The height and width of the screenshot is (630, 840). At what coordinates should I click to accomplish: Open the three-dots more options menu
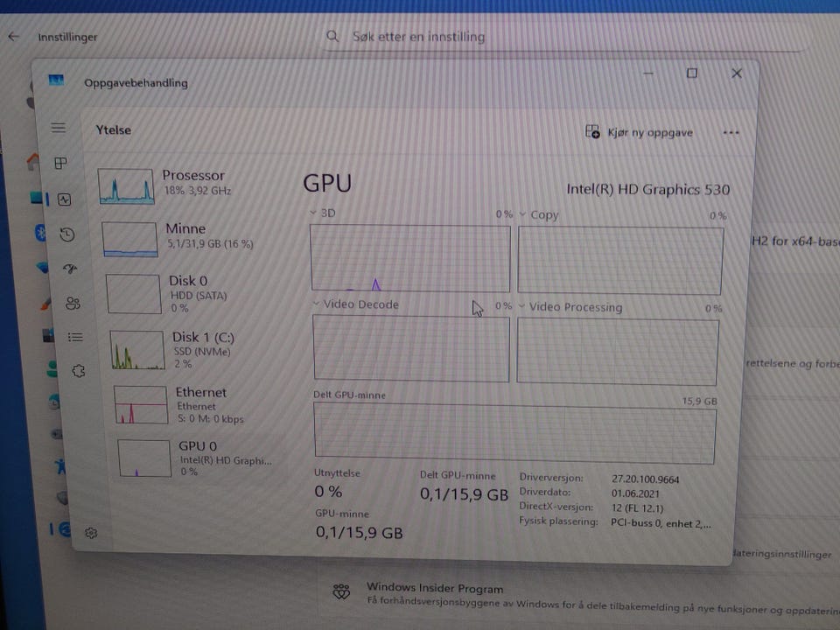731,132
